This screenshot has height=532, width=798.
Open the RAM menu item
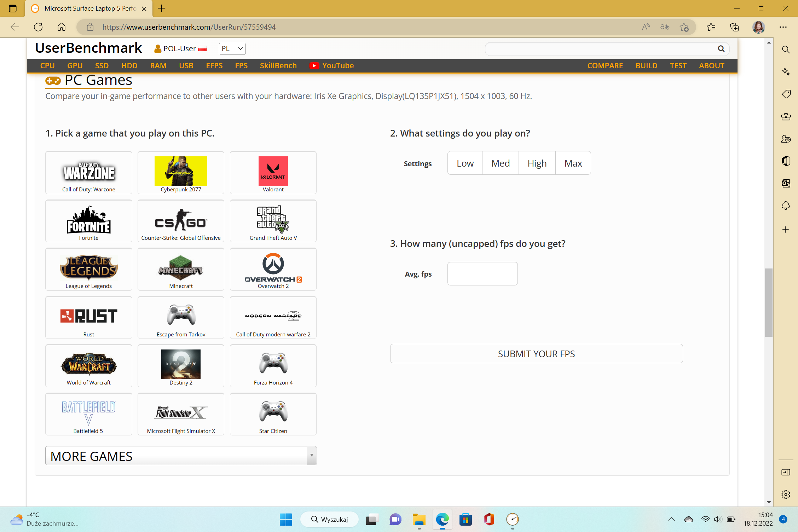coord(158,66)
